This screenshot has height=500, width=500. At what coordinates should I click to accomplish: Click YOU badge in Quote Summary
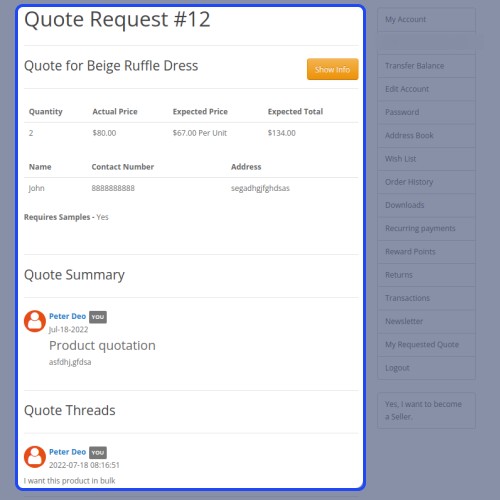98,317
